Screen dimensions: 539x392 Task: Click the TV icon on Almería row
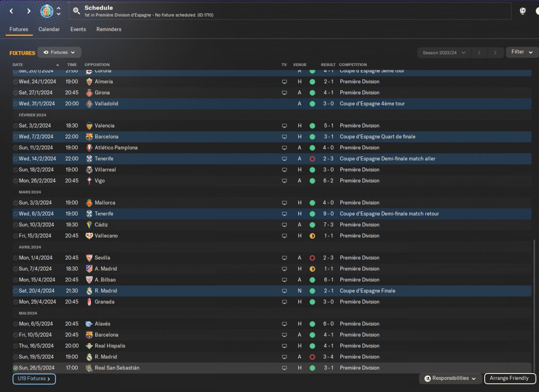click(x=284, y=82)
